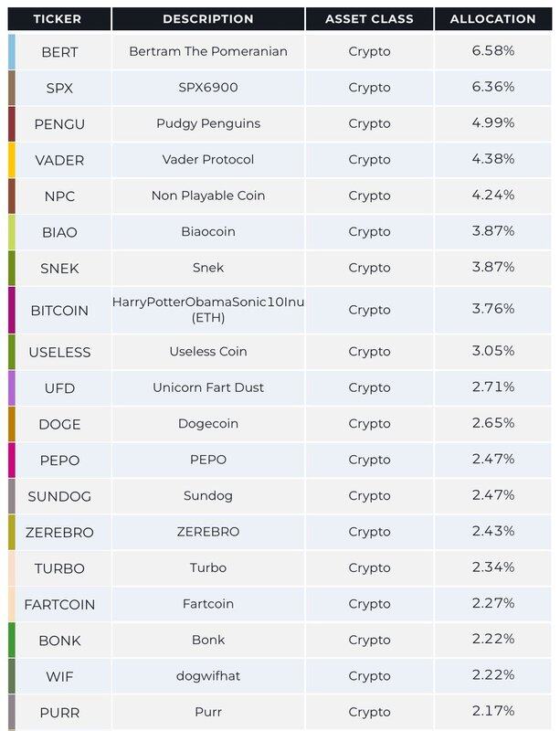560x731 pixels.
Task: Select the DOGE ticker cell
Action: pyautogui.click(x=59, y=424)
